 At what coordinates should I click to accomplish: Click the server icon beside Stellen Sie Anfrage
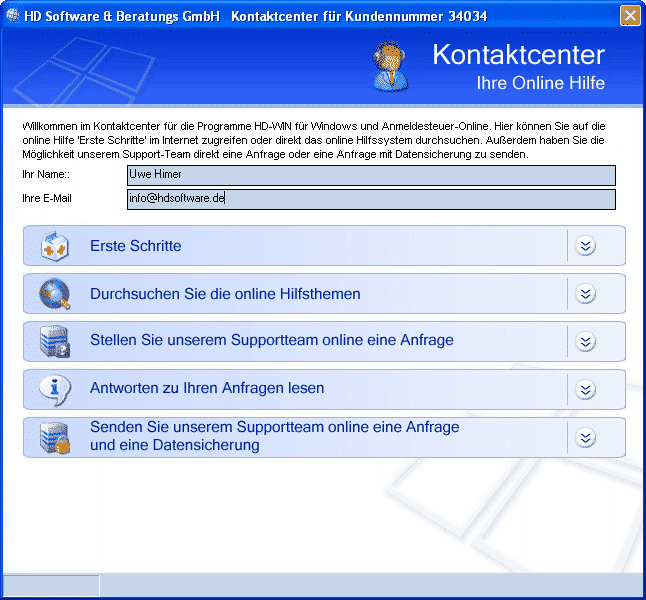[x=55, y=342]
